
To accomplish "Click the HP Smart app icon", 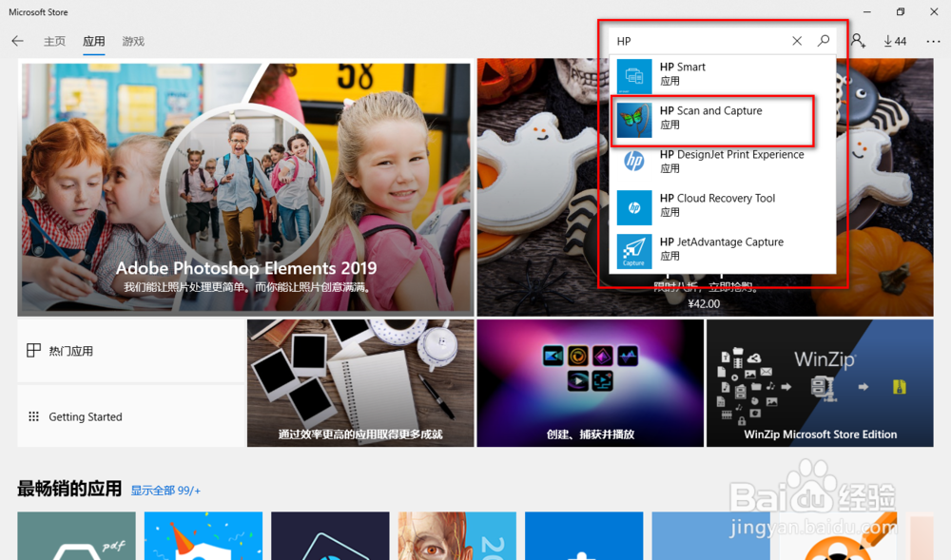I will point(634,76).
